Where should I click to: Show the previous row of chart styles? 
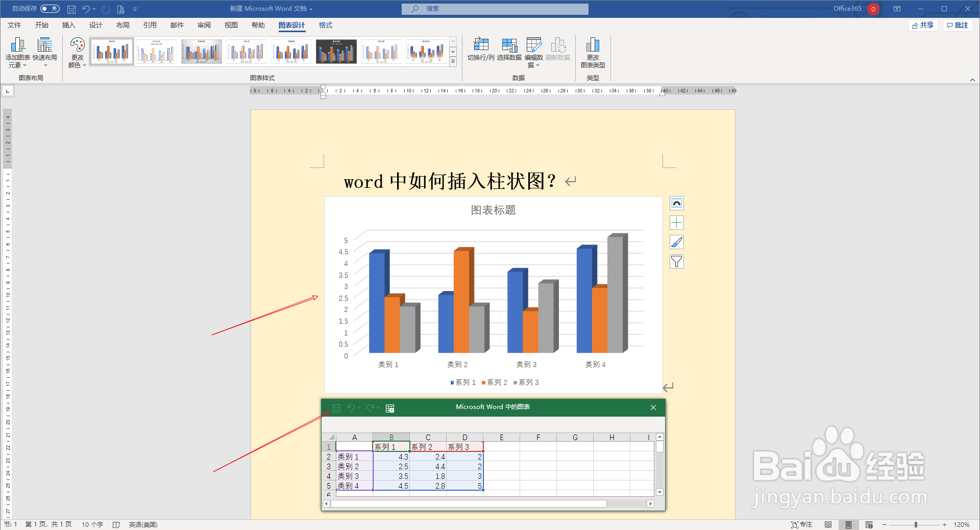[x=453, y=41]
